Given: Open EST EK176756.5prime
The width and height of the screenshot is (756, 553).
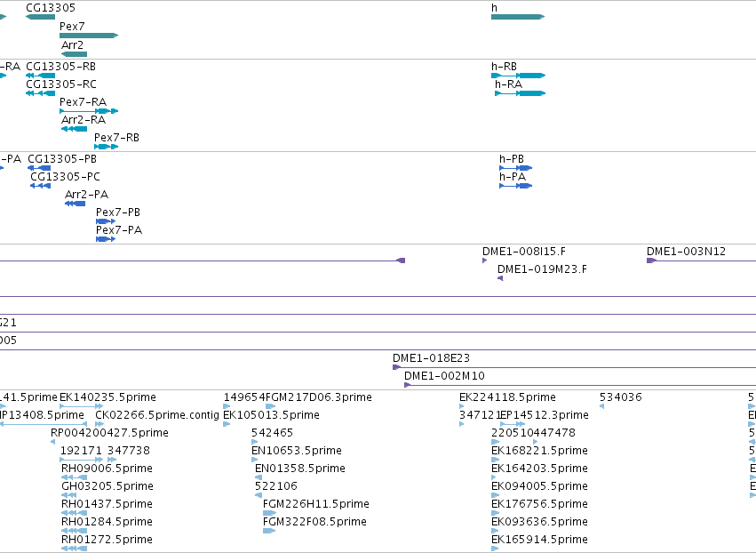Looking at the screenshot, I should tap(495, 513).
